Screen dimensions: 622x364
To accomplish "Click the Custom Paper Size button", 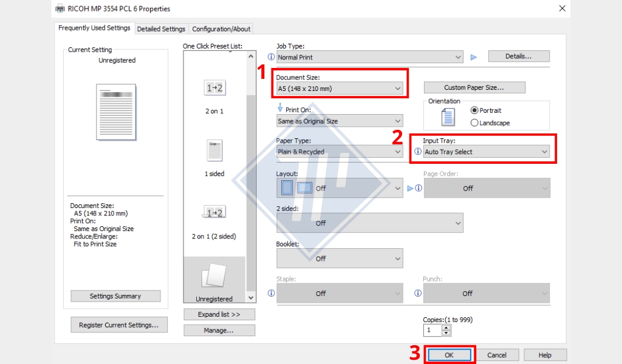I will pyautogui.click(x=474, y=87).
